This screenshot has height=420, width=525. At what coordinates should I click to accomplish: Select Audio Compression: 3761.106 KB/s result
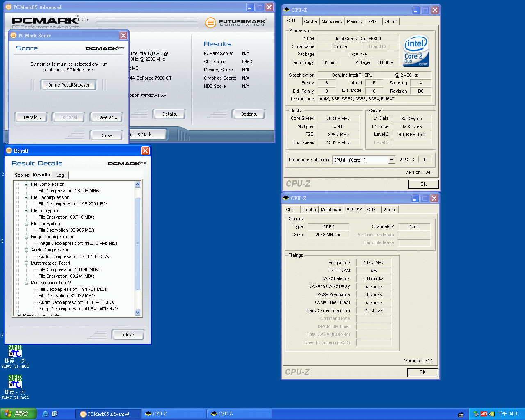pos(74,256)
